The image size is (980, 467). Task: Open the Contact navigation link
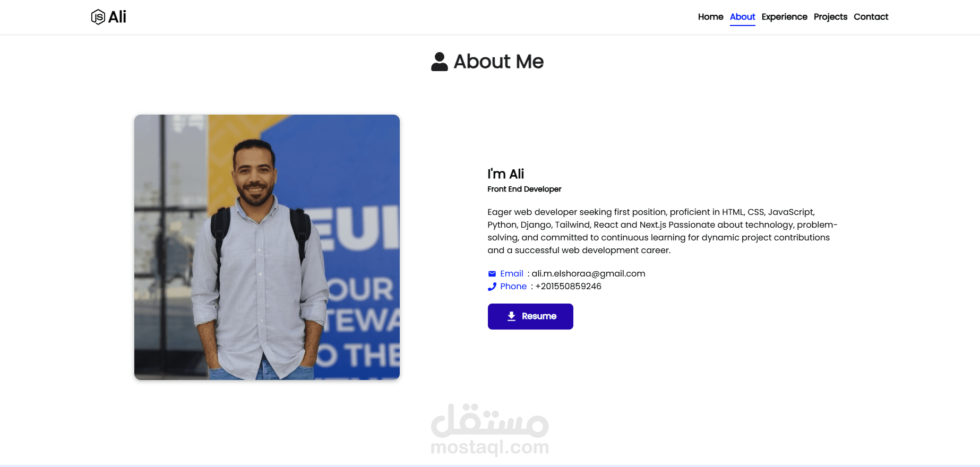tap(871, 17)
